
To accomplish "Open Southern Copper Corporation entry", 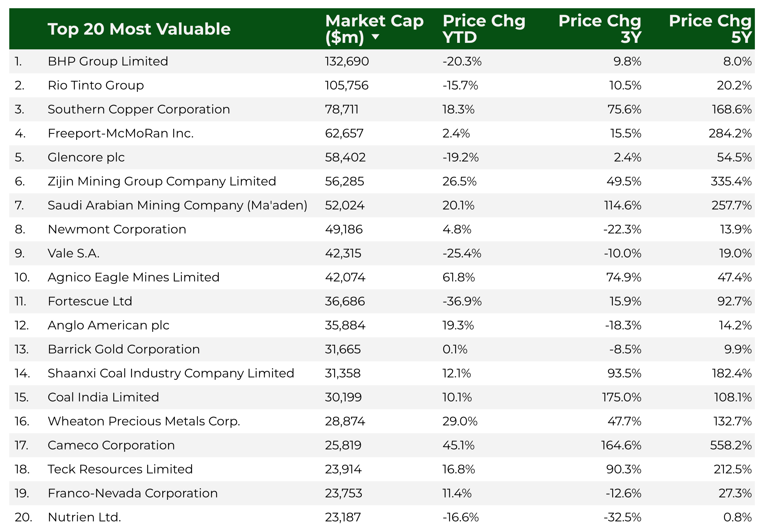I will pos(139,109).
